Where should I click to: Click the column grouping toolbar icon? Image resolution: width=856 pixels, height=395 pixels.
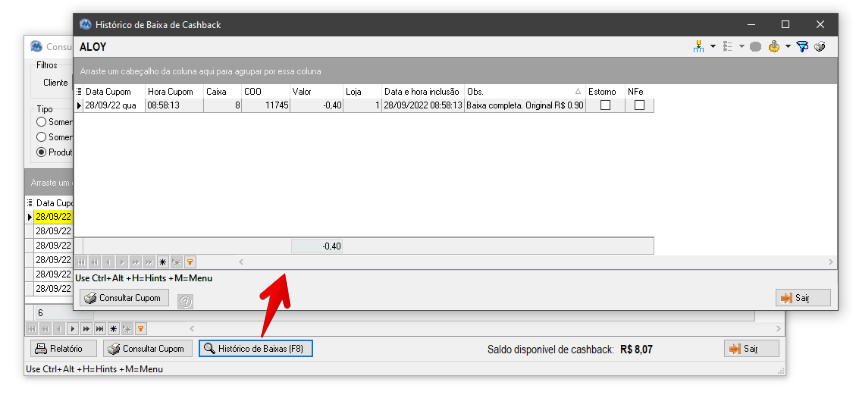click(698, 47)
